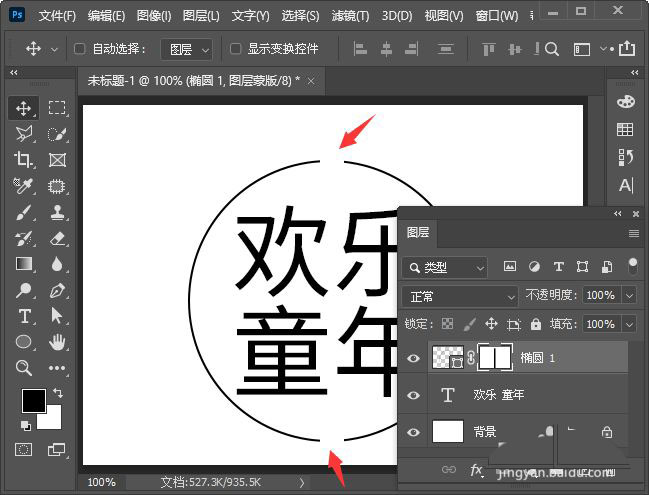Select the Dodge tool
The image size is (649, 495).
tap(24, 290)
